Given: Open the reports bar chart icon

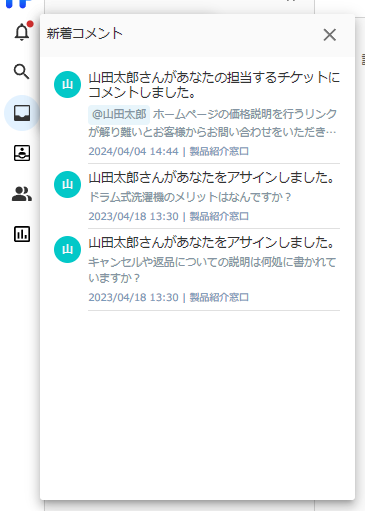Looking at the screenshot, I should tap(22, 234).
